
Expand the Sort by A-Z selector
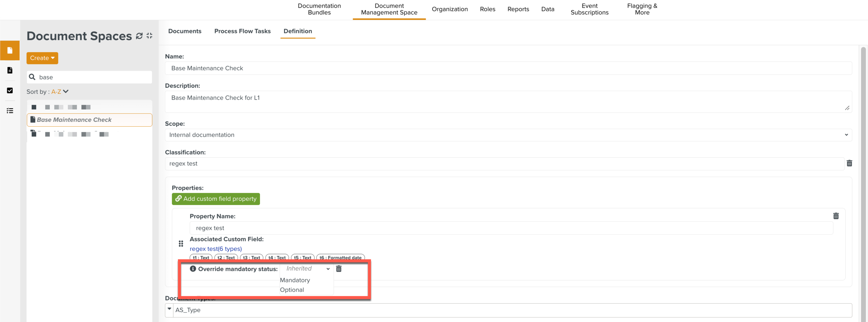60,92
